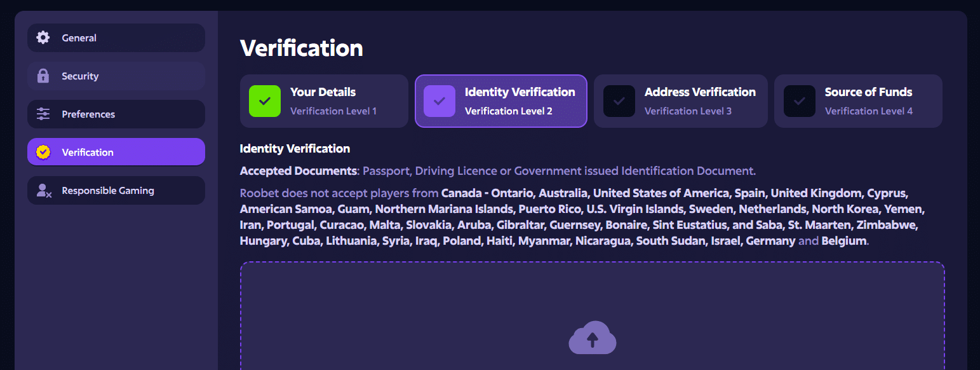Select the sliders icon beside Preferences

click(42, 114)
